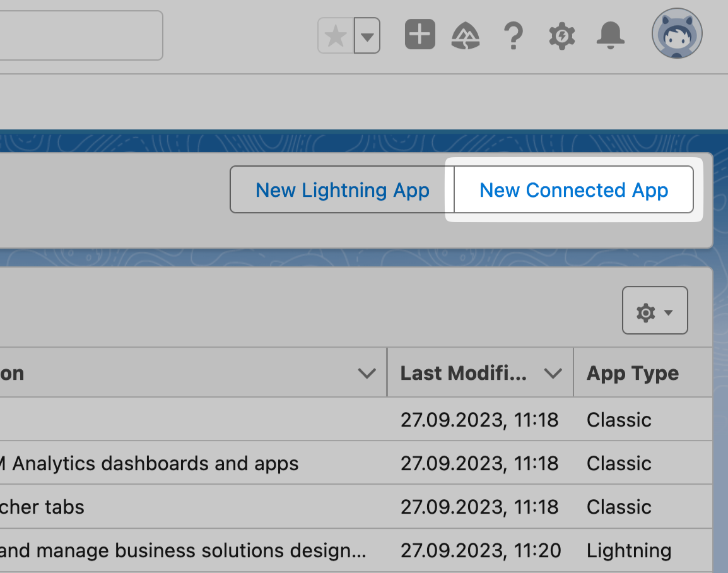Click the New Lightning App button
The width and height of the screenshot is (728, 573).
[342, 190]
